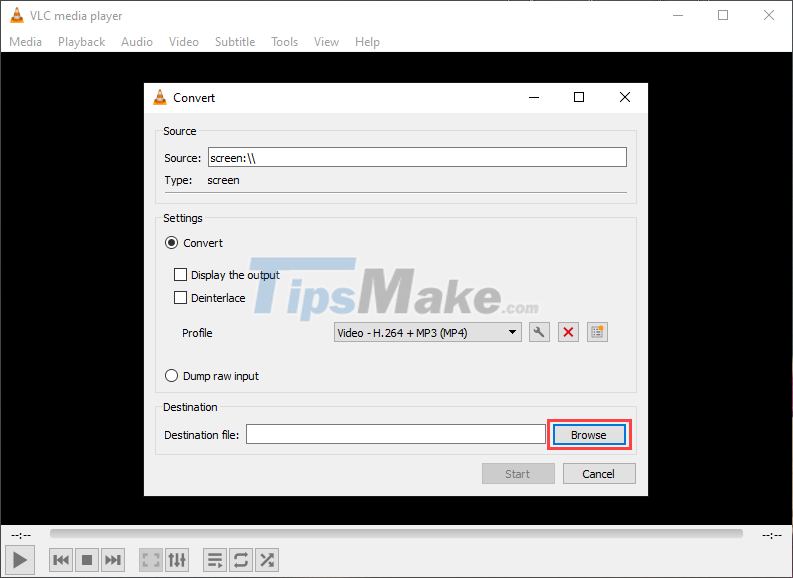Image resolution: width=793 pixels, height=578 pixels.
Task: Open the View menu
Action: pos(326,41)
